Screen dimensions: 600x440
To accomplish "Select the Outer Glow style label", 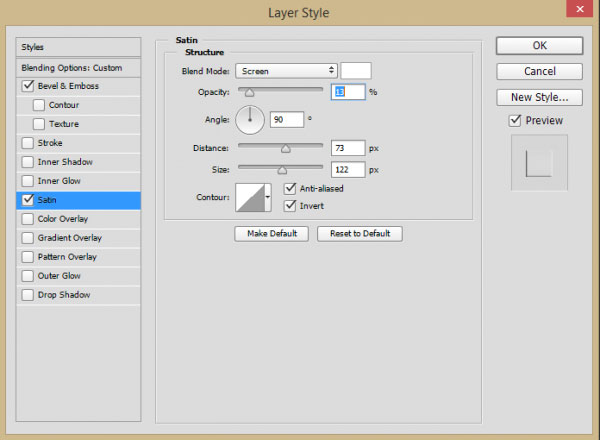I will pyautogui.click(x=59, y=276).
